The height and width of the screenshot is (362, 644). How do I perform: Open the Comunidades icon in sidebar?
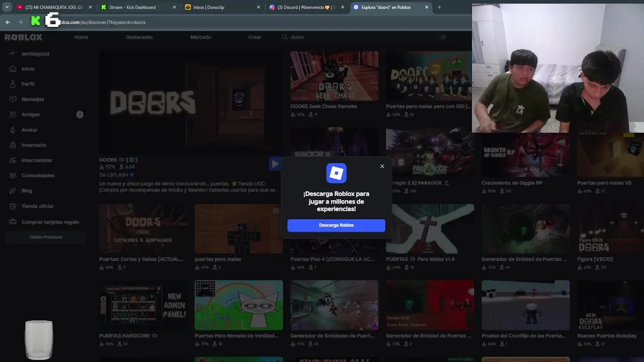point(13,175)
